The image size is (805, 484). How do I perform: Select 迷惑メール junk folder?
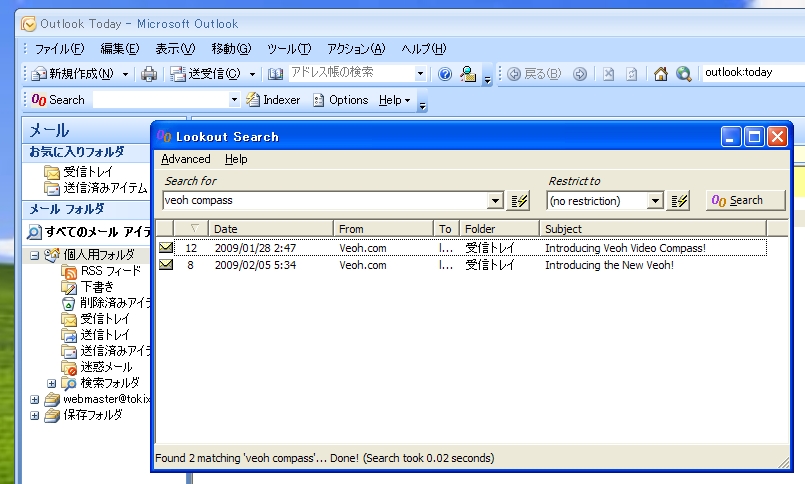97,366
